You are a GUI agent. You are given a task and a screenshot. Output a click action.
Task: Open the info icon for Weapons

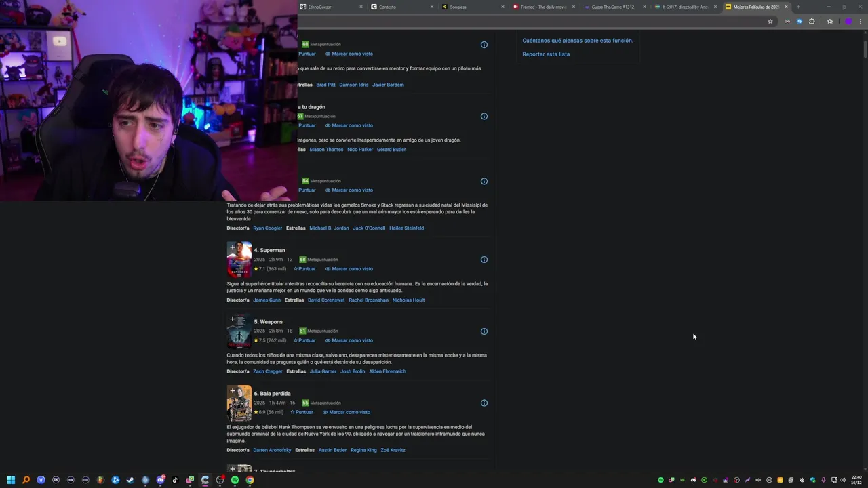click(x=484, y=331)
